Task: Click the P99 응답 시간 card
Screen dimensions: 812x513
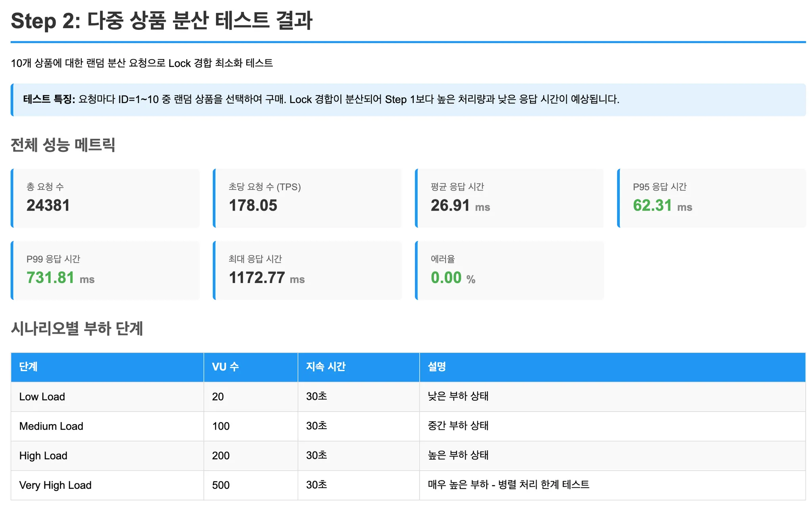Action: click(x=105, y=270)
